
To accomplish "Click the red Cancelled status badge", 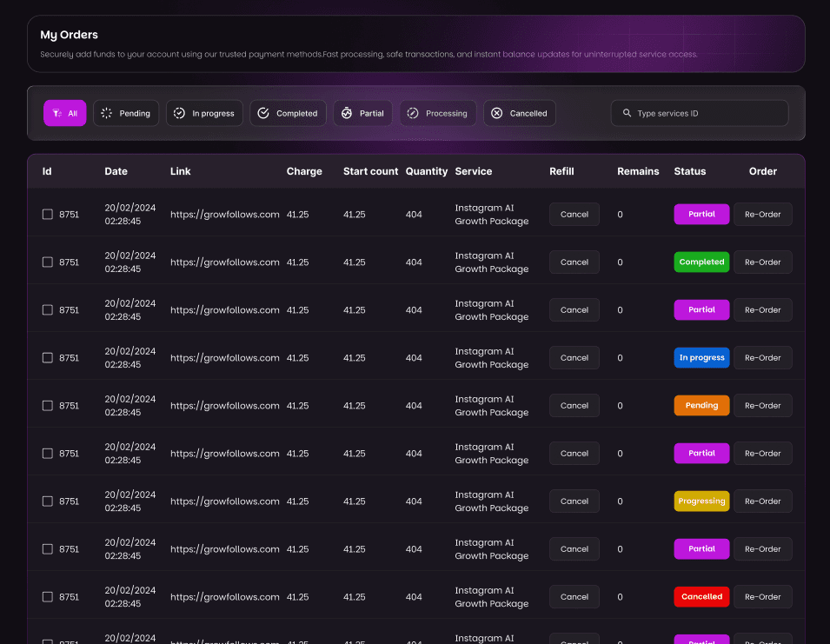I will [701, 597].
